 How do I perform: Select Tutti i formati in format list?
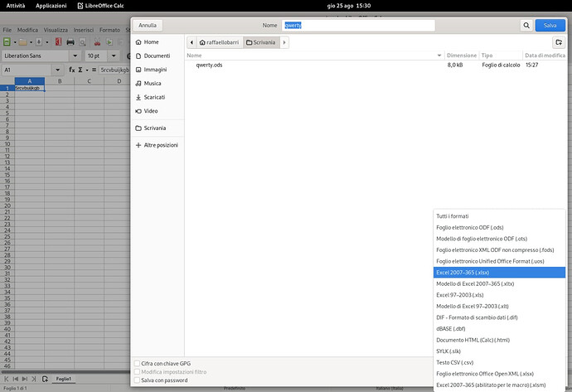499,216
